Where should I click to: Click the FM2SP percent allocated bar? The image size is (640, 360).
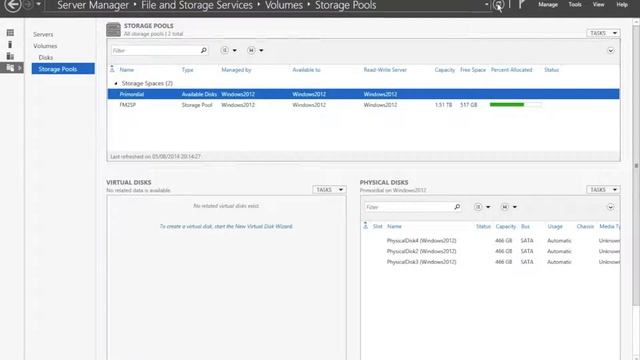(516, 105)
